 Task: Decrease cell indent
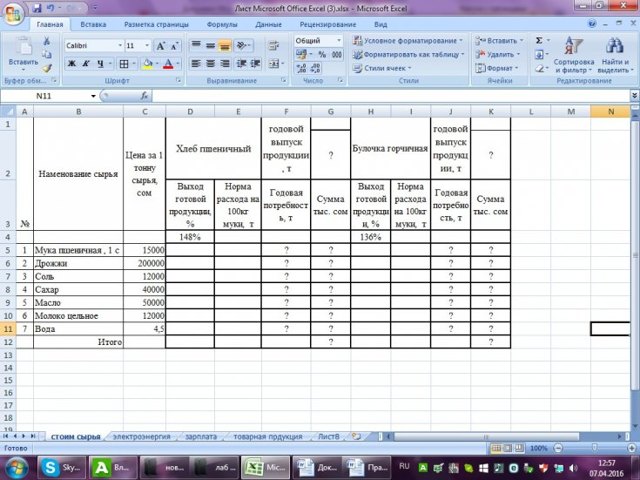[x=241, y=64]
